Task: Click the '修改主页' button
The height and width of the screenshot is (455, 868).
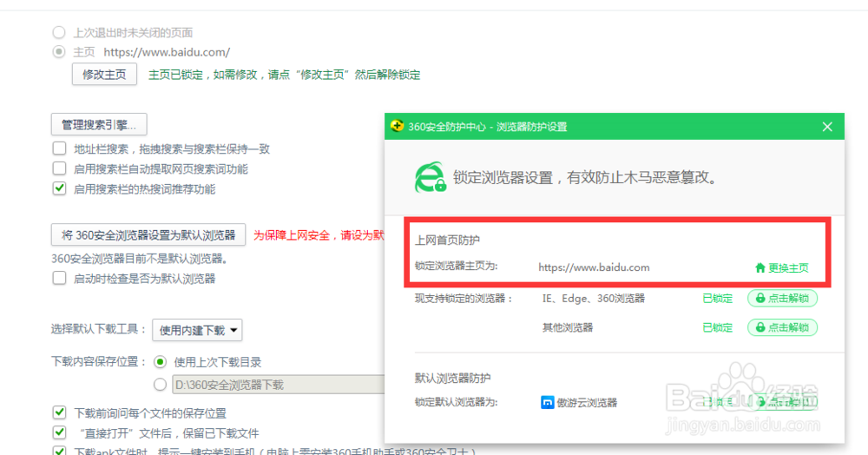Action: [104, 74]
